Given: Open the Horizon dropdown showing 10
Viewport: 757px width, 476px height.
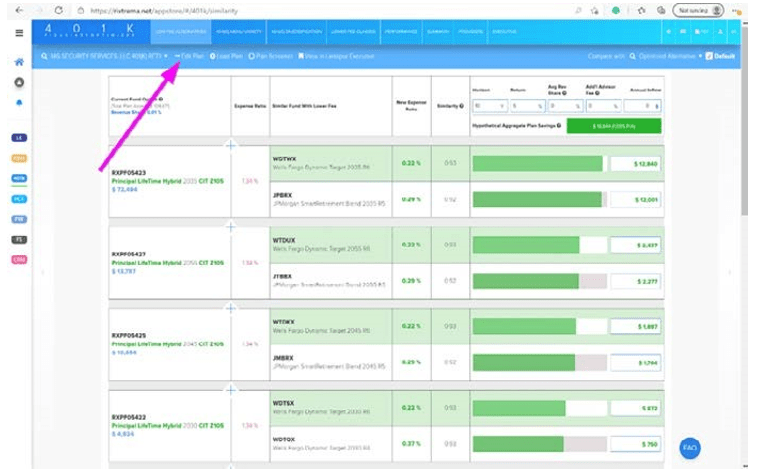Looking at the screenshot, I should pos(489,105).
